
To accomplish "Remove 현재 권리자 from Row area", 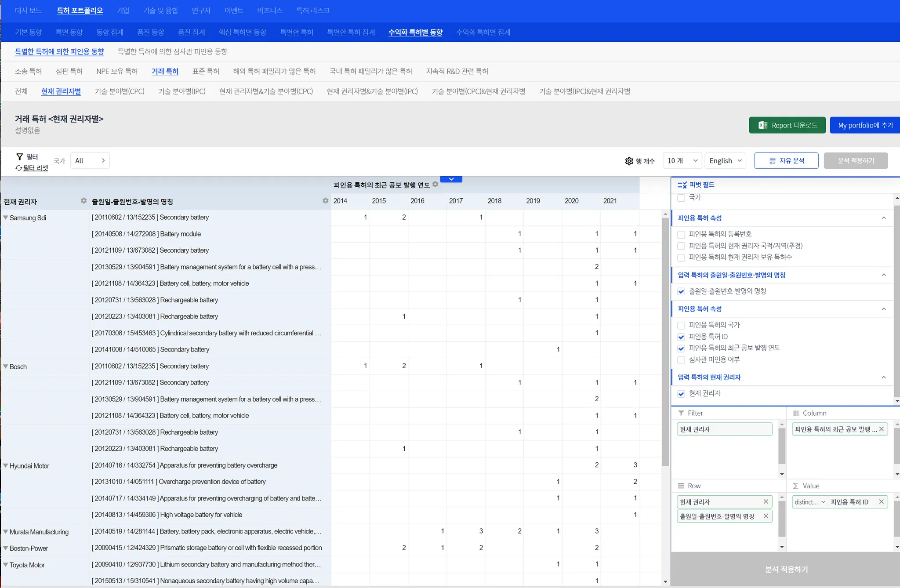I will (x=766, y=502).
